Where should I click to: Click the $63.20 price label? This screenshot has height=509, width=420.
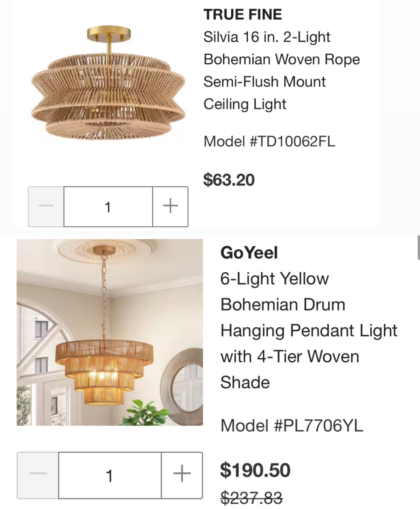pyautogui.click(x=229, y=178)
